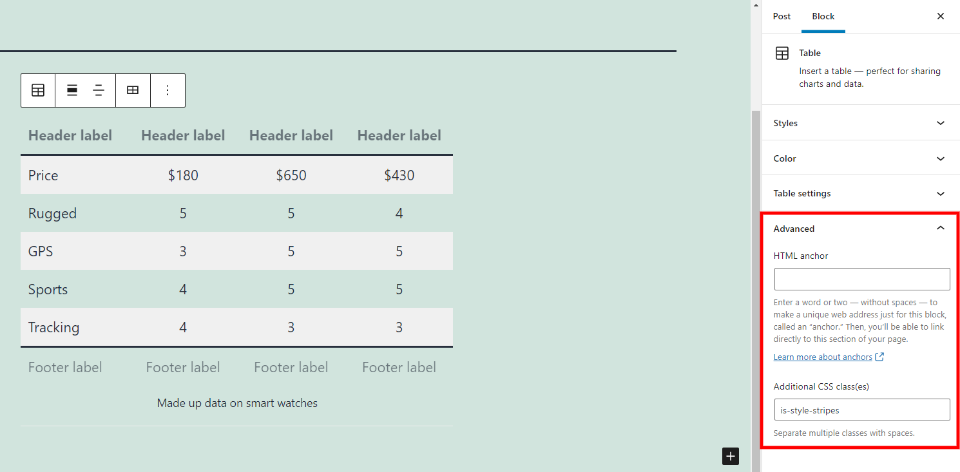Open the block alignment tool in toolbar

(x=72, y=90)
